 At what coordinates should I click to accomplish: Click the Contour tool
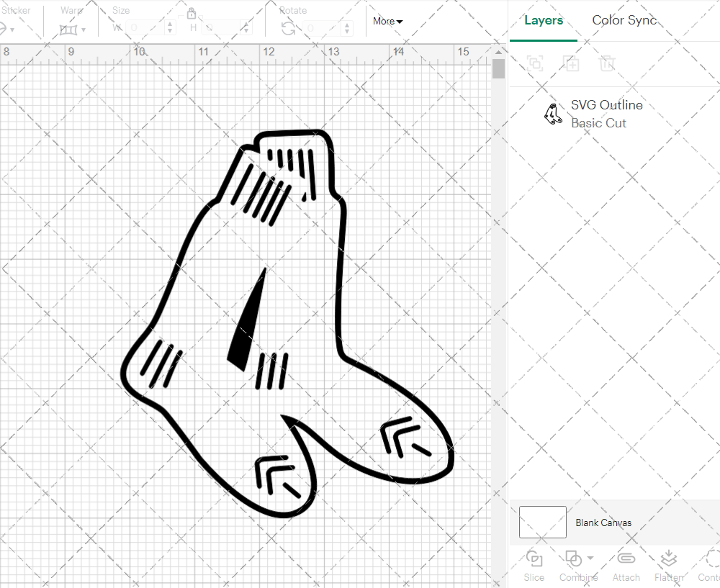[709, 566]
